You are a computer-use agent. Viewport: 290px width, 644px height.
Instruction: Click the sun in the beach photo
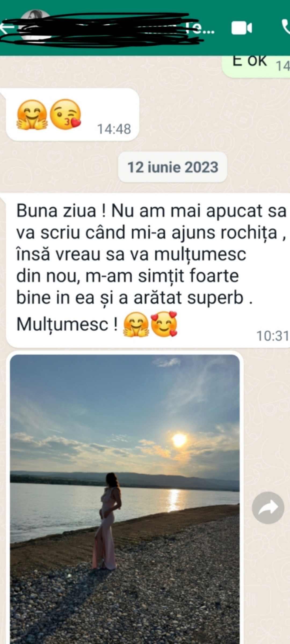(x=179, y=440)
